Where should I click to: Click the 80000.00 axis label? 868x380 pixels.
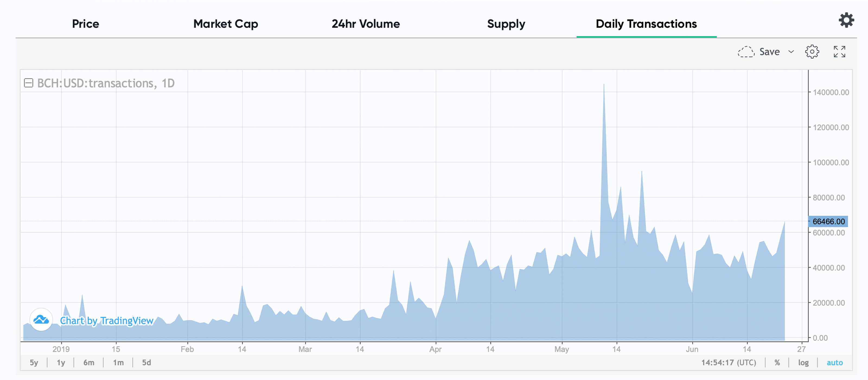829,198
